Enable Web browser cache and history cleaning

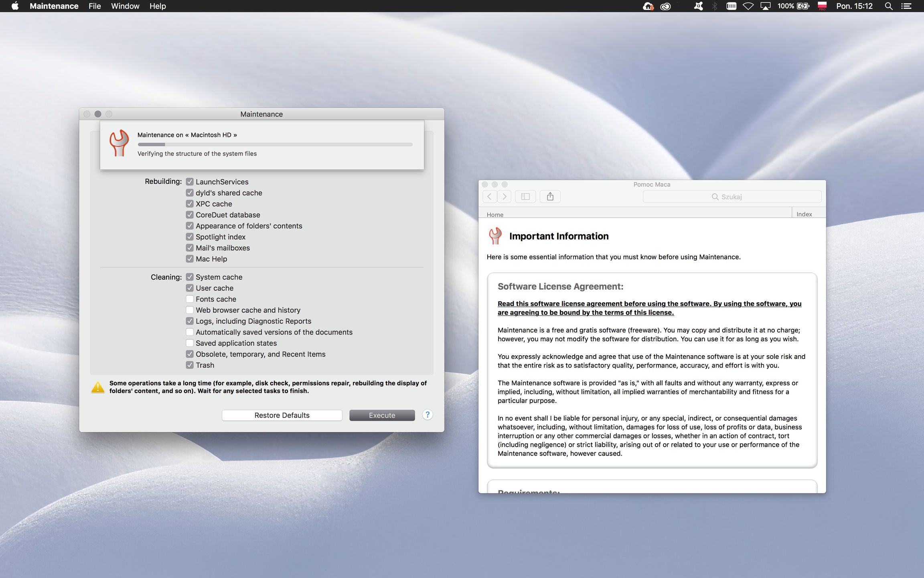pyautogui.click(x=190, y=310)
